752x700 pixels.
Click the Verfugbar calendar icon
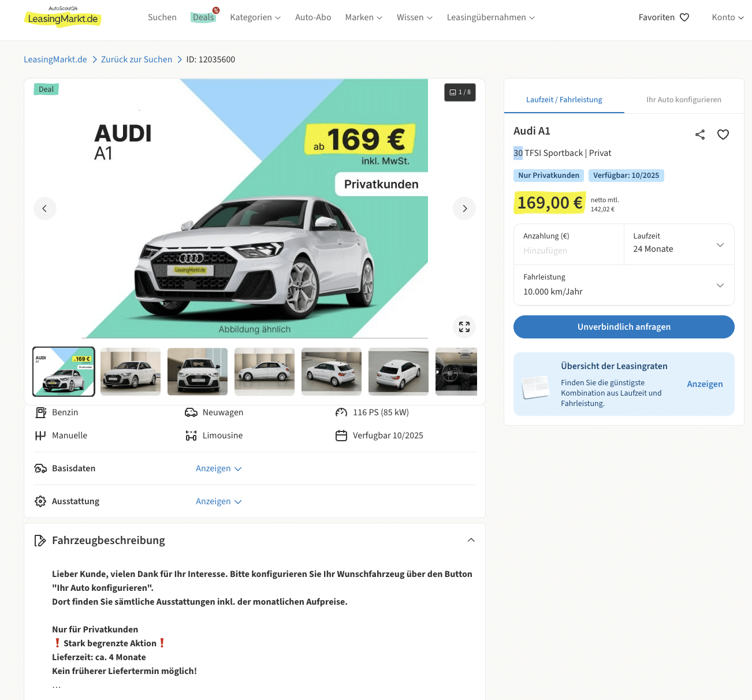point(341,435)
